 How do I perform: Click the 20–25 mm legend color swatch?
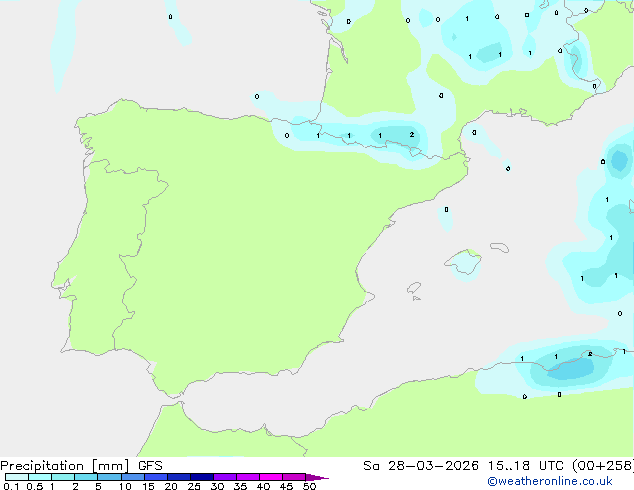(x=179, y=477)
